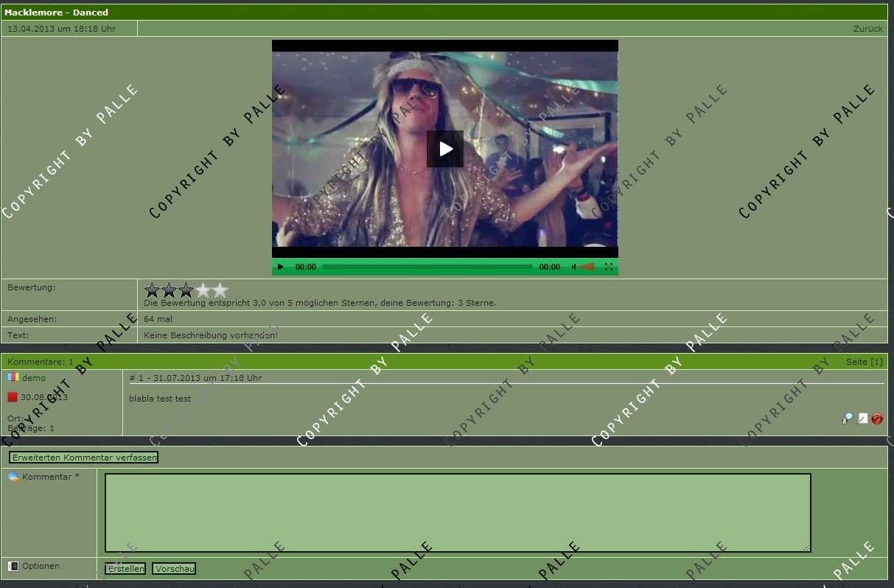Mute the video via the speaker icon
Image resolution: width=894 pixels, height=588 pixels.
pyautogui.click(x=574, y=267)
